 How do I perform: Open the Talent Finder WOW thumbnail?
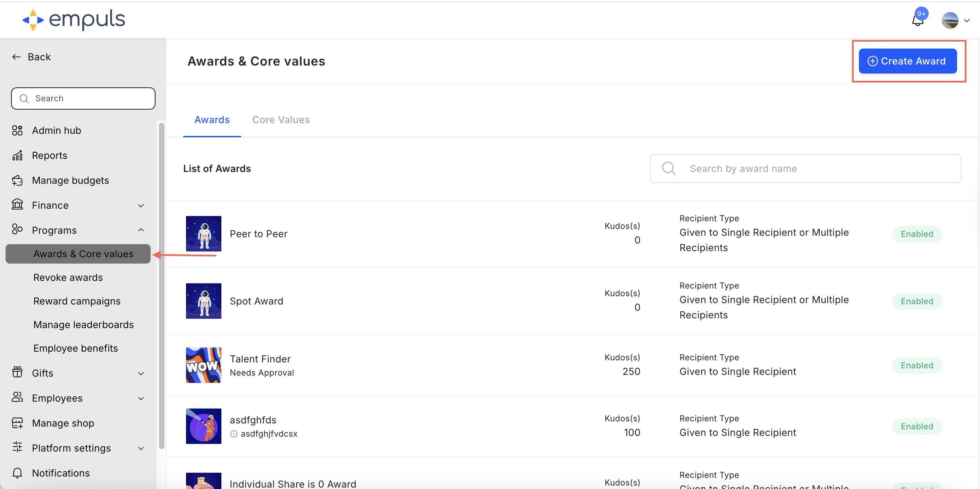[204, 366]
